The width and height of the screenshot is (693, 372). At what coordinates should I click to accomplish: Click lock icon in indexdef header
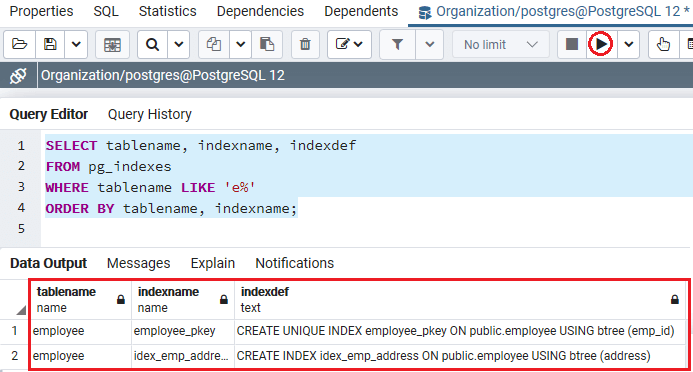click(x=674, y=300)
